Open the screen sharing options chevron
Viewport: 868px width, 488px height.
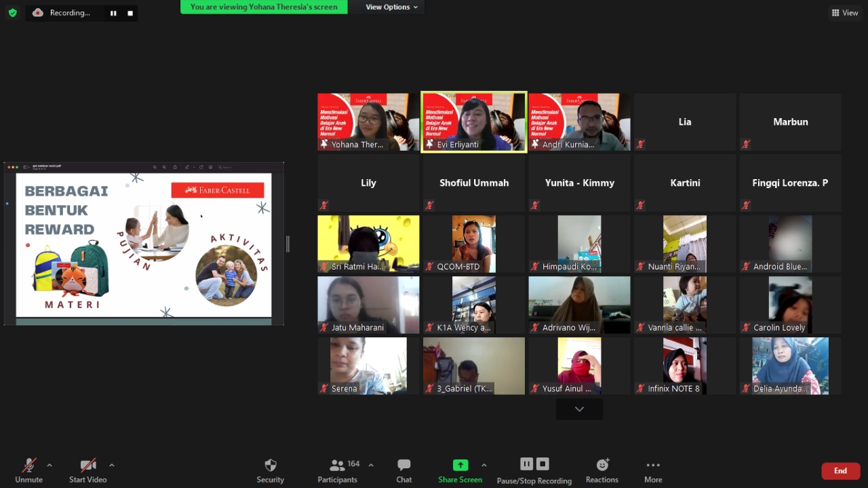pyautogui.click(x=484, y=466)
